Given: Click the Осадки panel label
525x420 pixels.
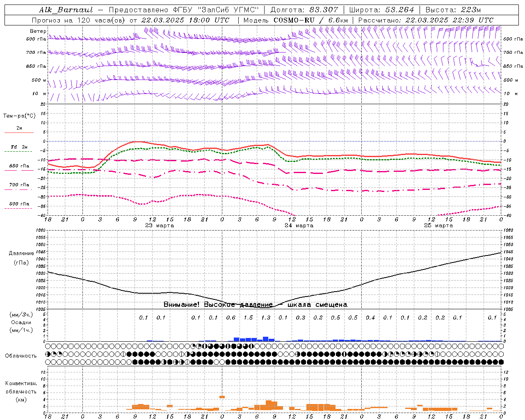Looking at the screenshot, I should 21,322.
